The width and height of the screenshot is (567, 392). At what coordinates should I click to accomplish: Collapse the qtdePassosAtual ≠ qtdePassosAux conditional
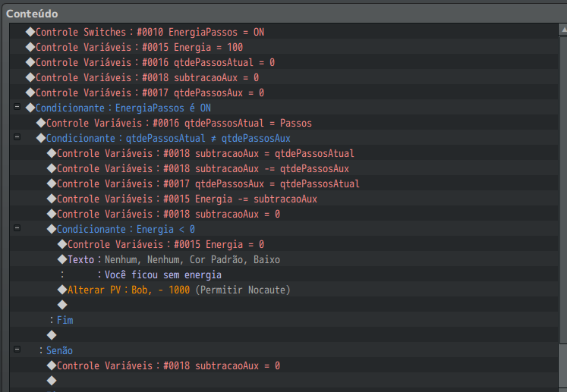[17, 138]
